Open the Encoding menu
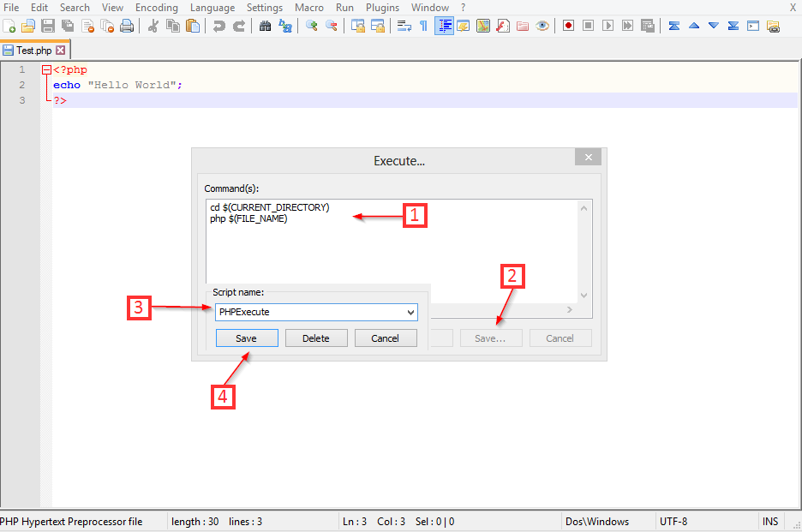 157,8
